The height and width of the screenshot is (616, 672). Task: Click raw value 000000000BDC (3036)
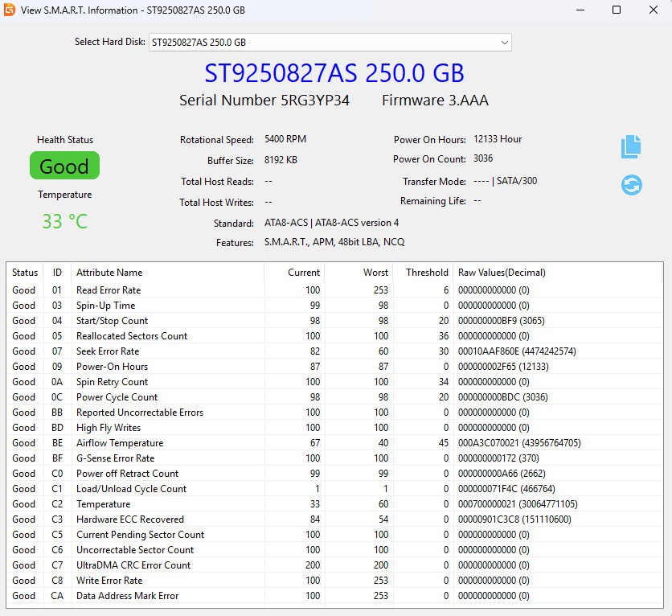tap(502, 397)
